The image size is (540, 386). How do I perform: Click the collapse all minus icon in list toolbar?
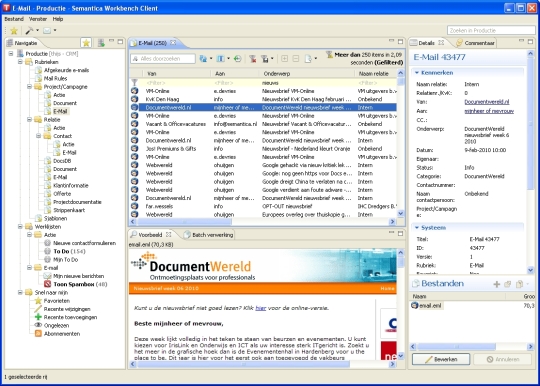[295, 59]
